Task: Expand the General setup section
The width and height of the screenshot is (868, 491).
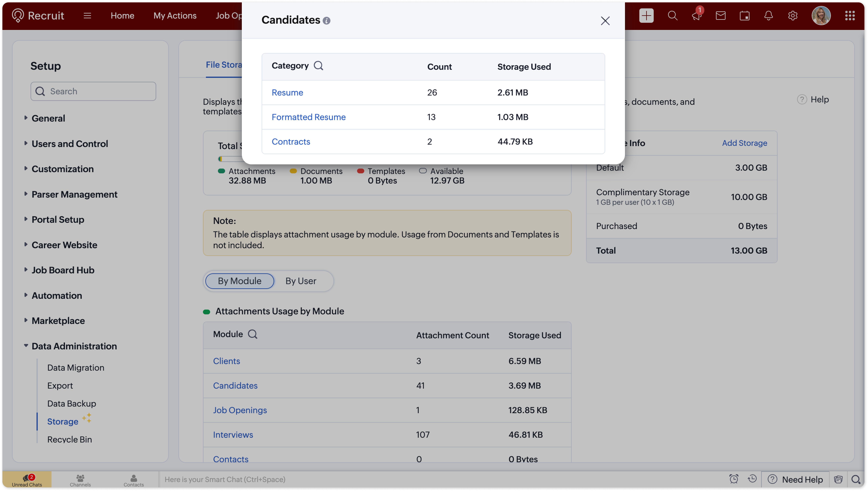Action: coord(48,118)
